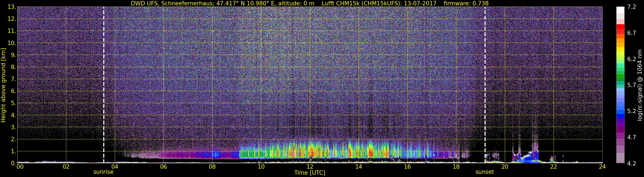Click the colorbar value label '5.7'
This screenshot has width=644, height=177.
[x=632, y=85]
